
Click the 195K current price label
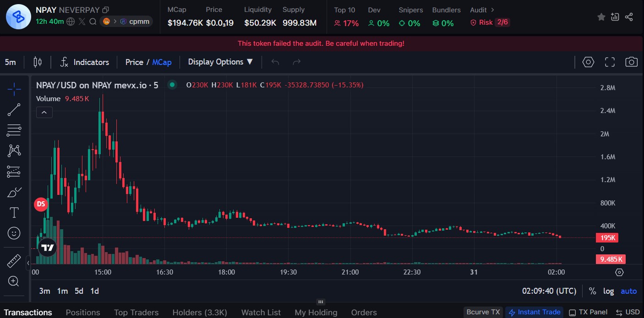click(607, 238)
